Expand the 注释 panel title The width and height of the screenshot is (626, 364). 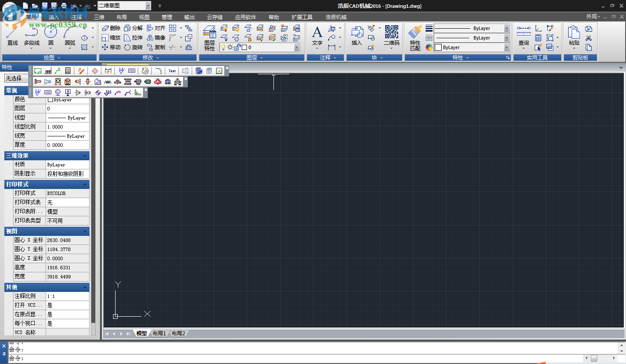click(325, 57)
